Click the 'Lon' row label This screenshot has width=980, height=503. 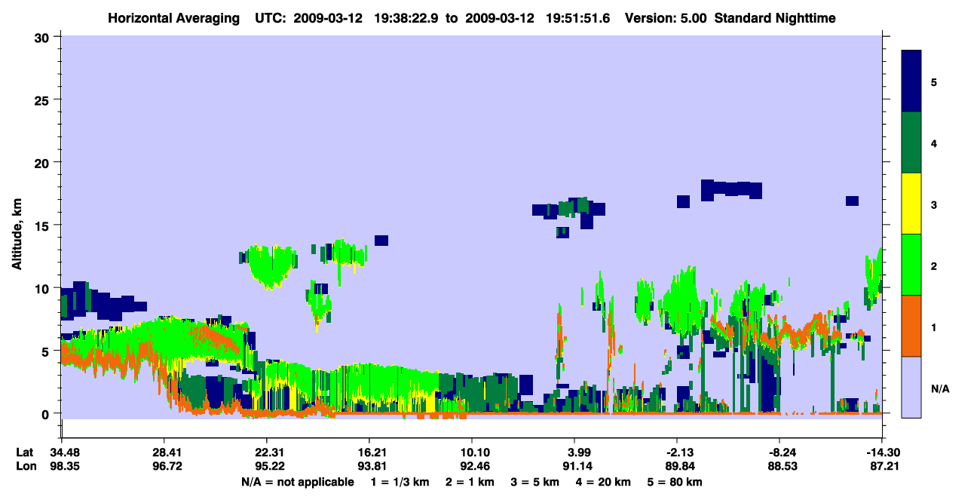coord(26,467)
